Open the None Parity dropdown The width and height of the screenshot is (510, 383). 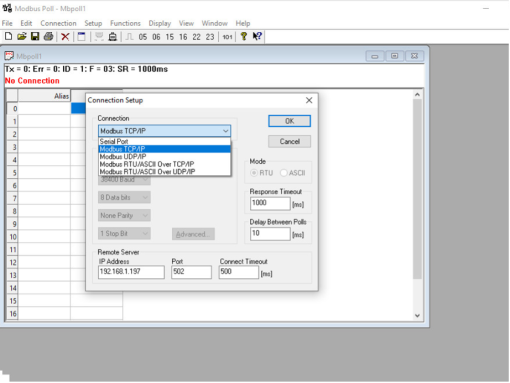[124, 216]
